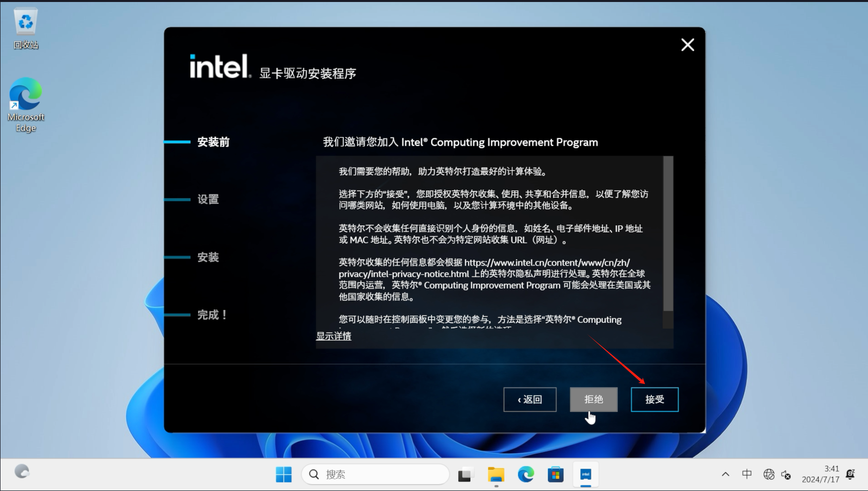Open the 显示详情 link
Image resolution: width=868 pixels, height=491 pixels.
tap(333, 336)
